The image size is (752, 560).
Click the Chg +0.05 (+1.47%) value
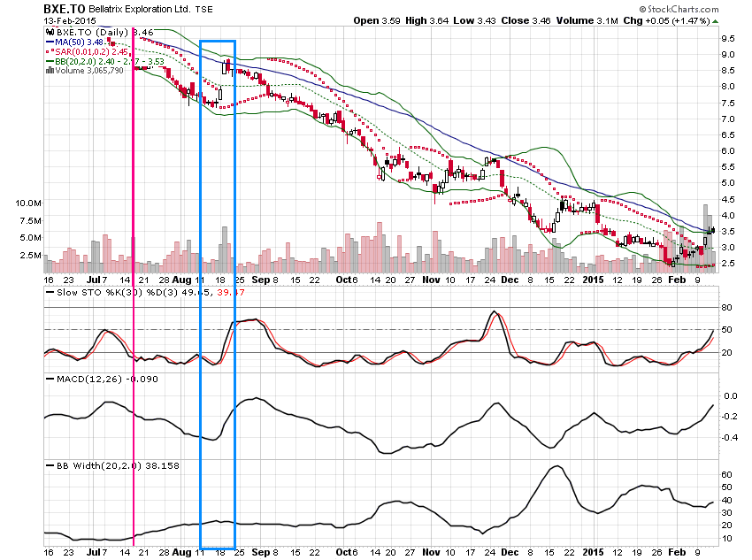click(x=666, y=20)
